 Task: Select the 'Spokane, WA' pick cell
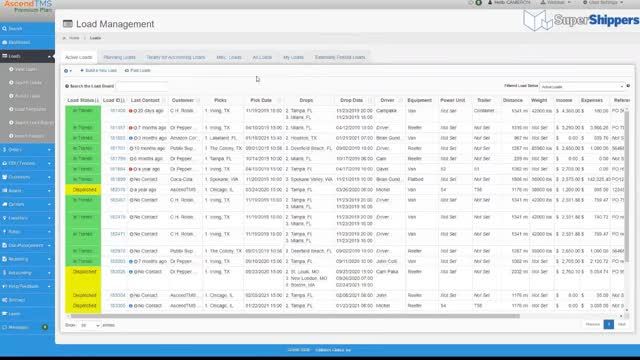[222, 179]
